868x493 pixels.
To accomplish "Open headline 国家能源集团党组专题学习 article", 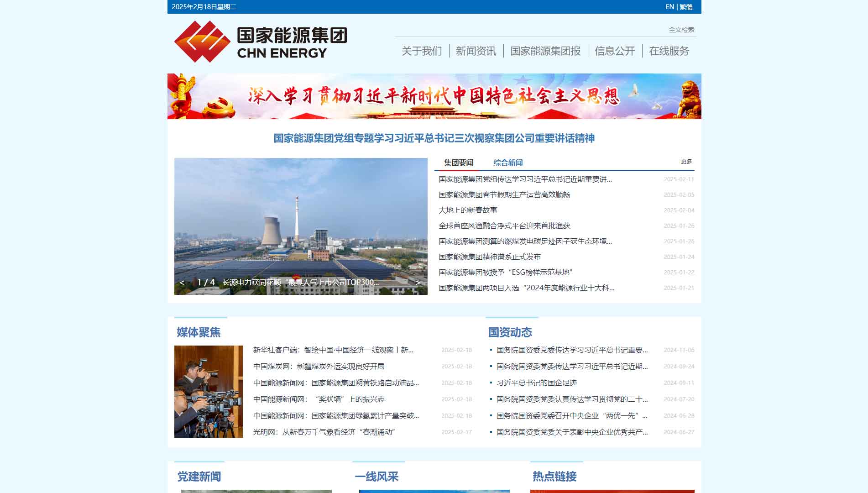I will point(434,138).
